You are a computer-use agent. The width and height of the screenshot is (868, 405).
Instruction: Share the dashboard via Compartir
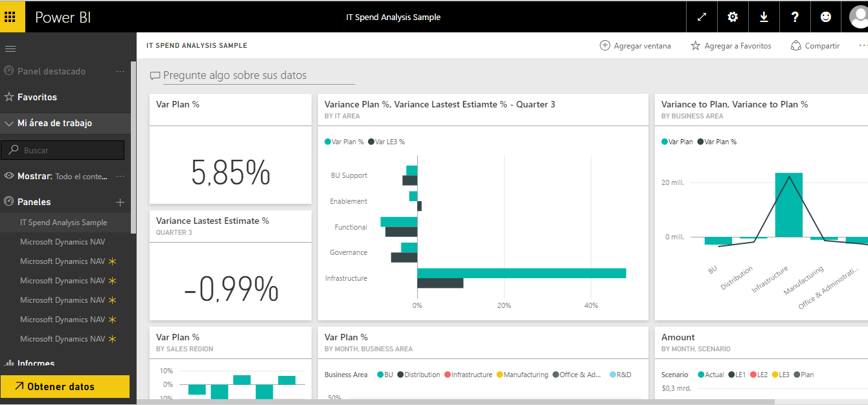click(x=815, y=45)
